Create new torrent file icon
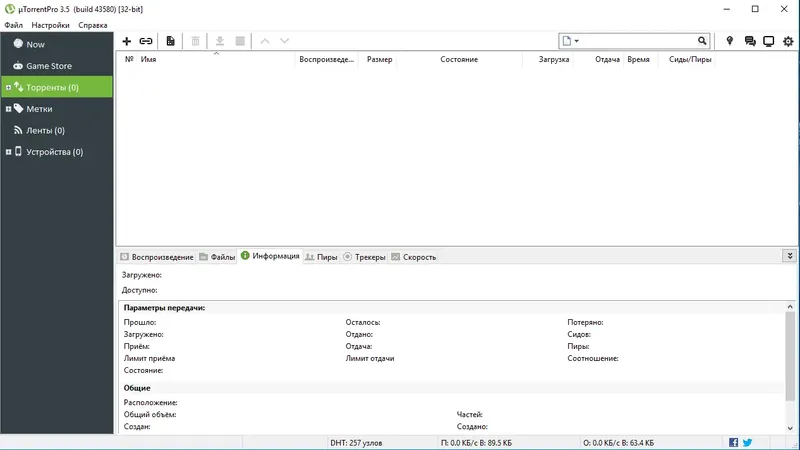 pyautogui.click(x=170, y=41)
